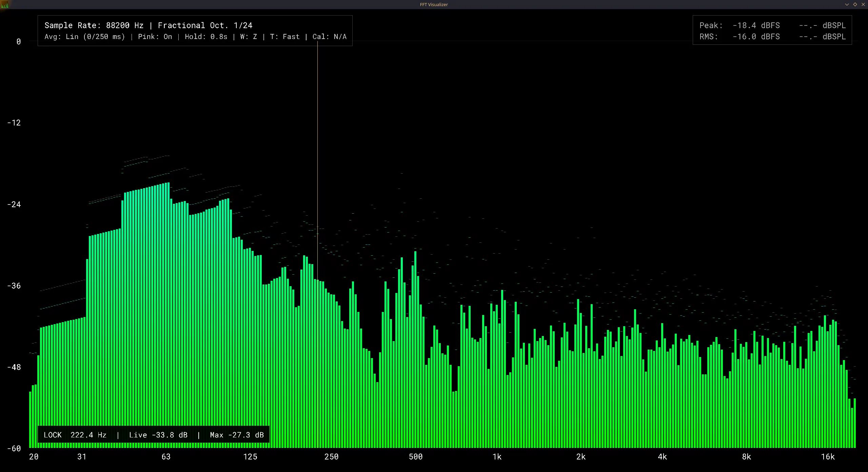This screenshot has height=472, width=868.
Task: Click the 'Live -33.8 dB' readout
Action: 158,435
